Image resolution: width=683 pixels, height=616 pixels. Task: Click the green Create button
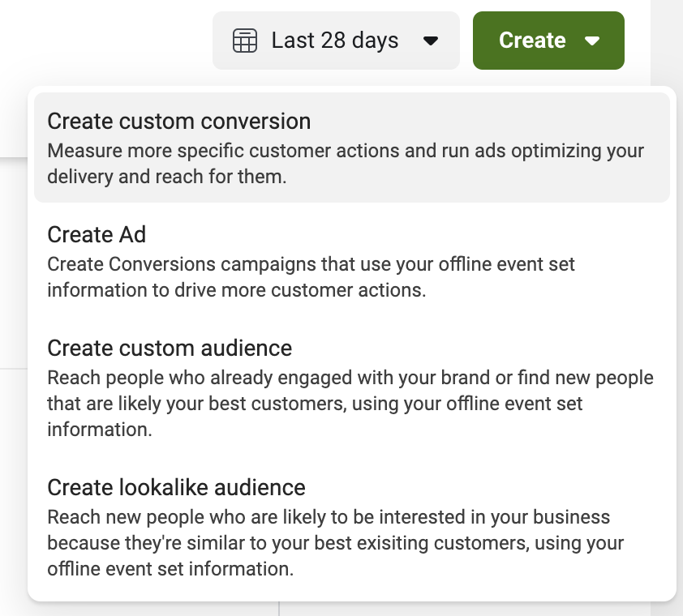(548, 41)
